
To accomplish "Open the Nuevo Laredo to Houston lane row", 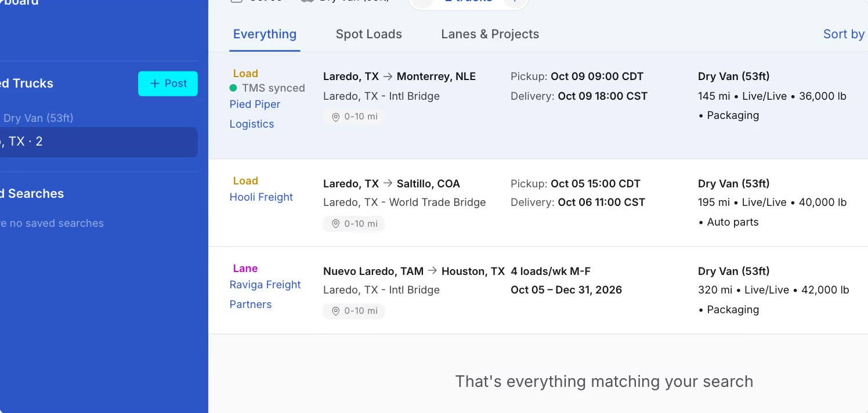I will point(538,291).
